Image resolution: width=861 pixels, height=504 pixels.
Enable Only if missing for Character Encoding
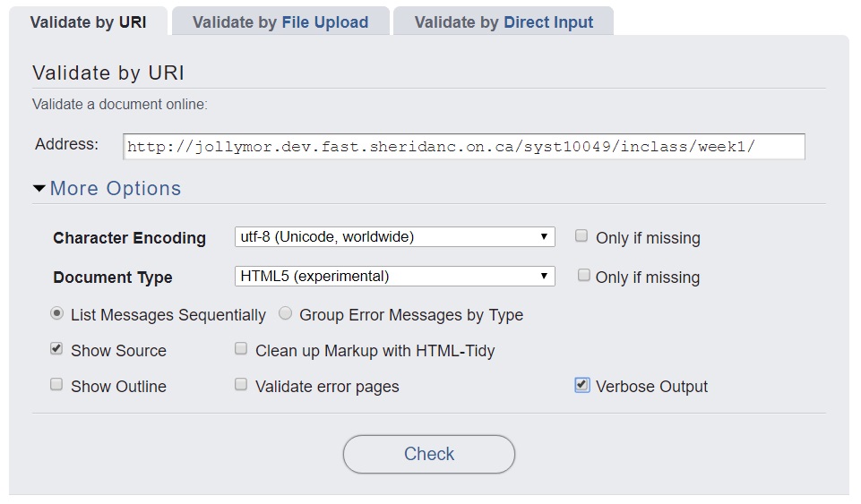point(582,236)
